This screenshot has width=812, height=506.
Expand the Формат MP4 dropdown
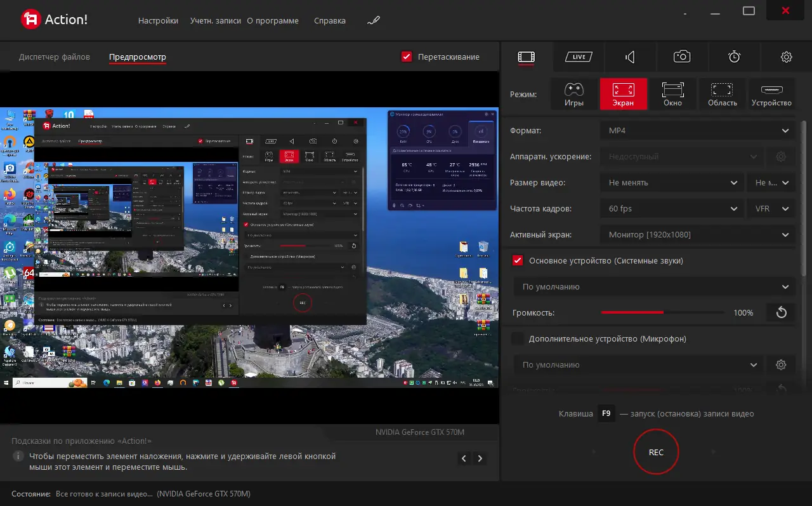pos(697,130)
